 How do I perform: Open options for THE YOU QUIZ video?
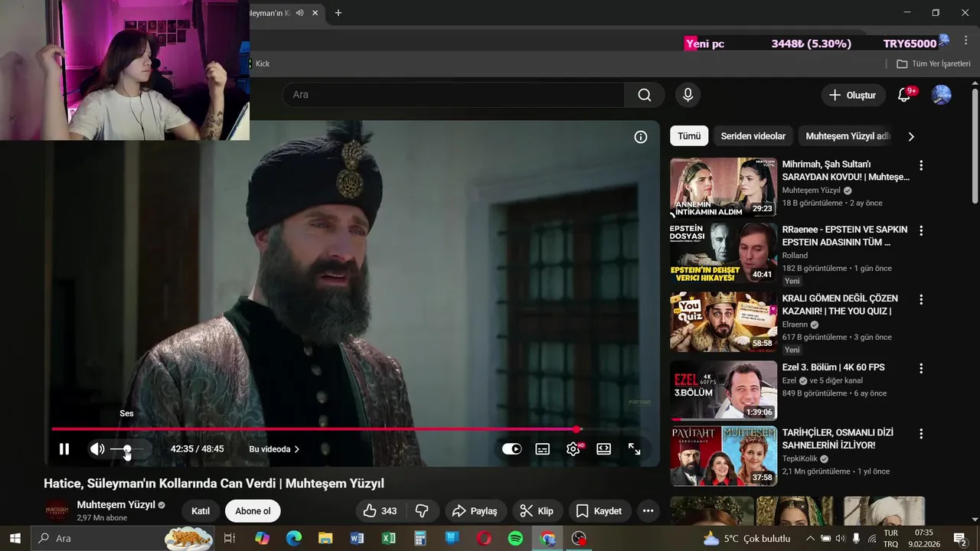[x=921, y=299]
